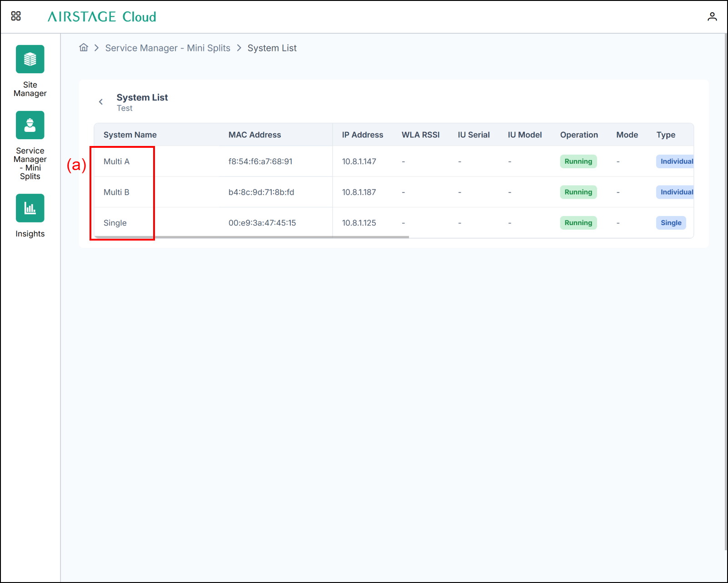Sort by System Name column header
Viewport: 728px width, 583px height.
click(130, 135)
